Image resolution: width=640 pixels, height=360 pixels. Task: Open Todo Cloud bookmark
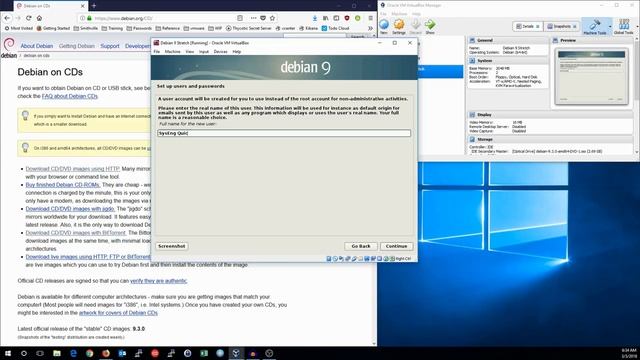[335, 29]
